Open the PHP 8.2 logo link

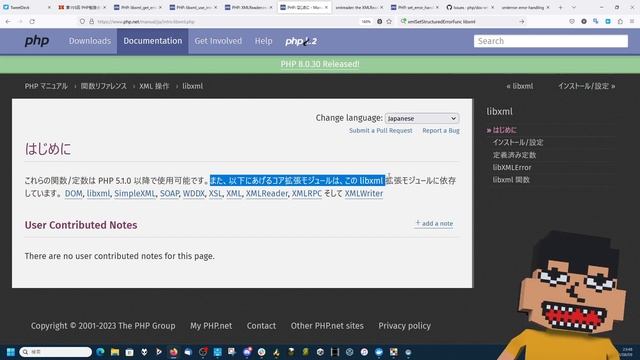click(x=301, y=41)
